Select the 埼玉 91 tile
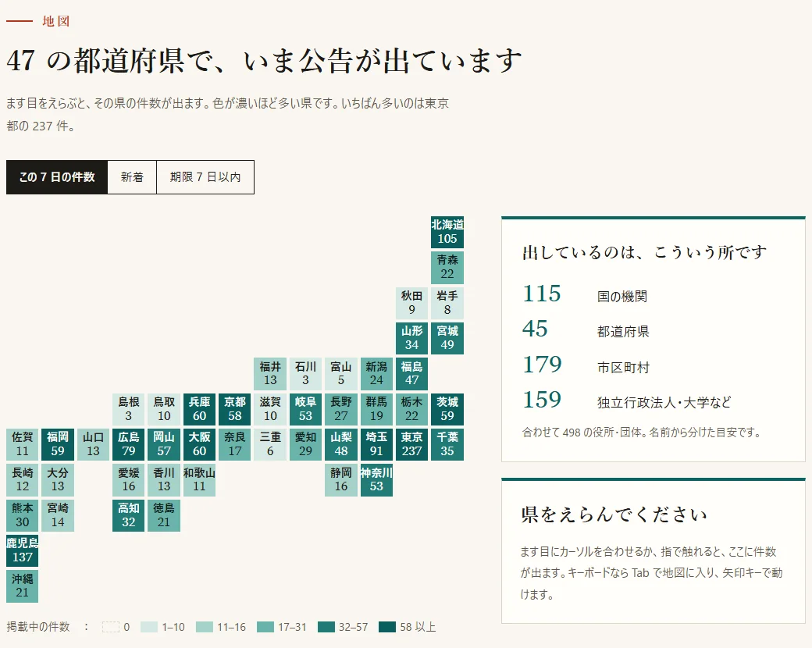 376,444
